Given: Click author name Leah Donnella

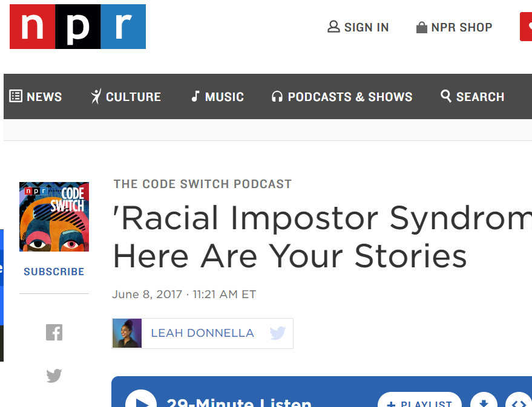Looking at the screenshot, I should [x=203, y=333].
